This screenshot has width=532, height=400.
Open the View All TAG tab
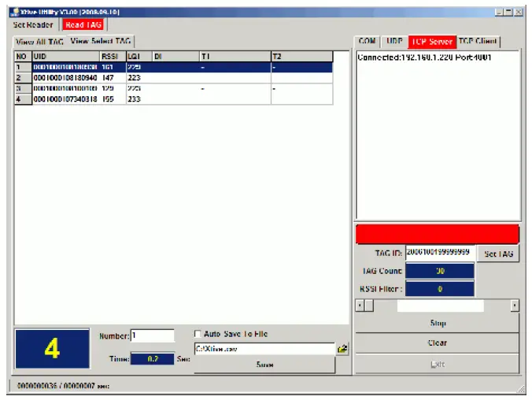(x=39, y=42)
